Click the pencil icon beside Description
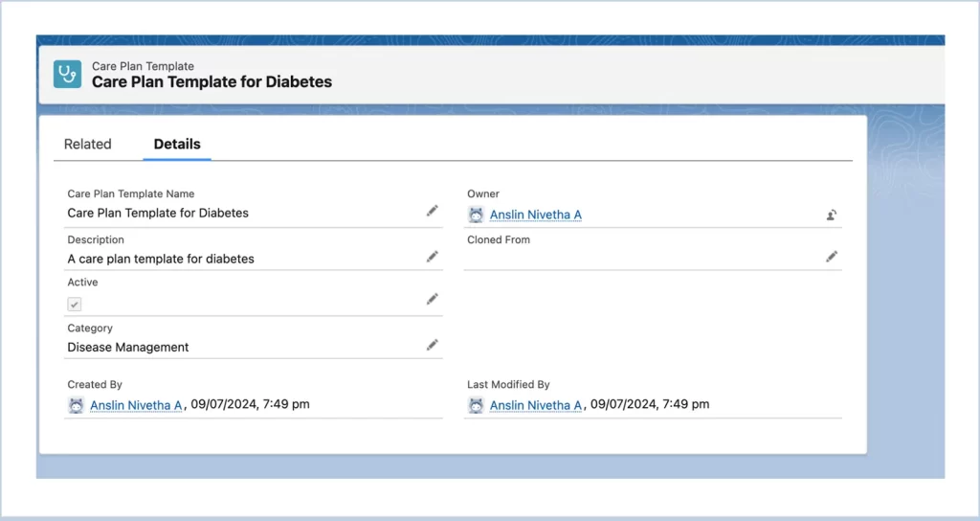980x521 pixels. point(432,257)
